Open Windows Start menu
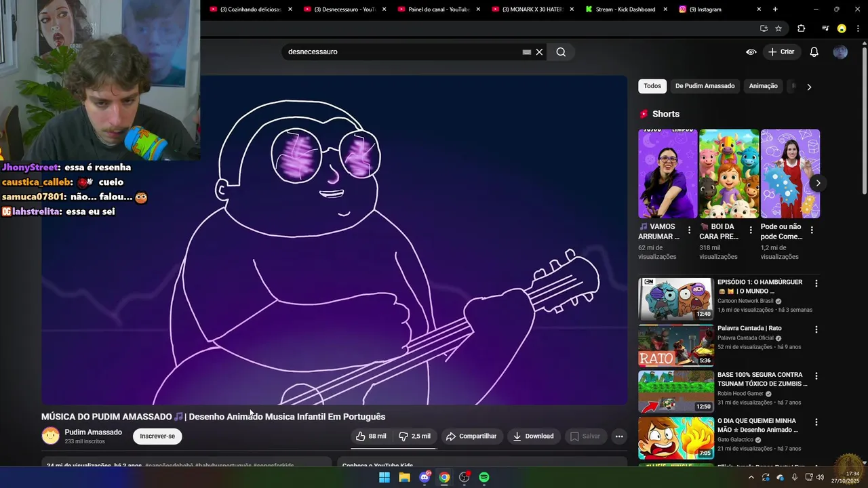 (384, 477)
